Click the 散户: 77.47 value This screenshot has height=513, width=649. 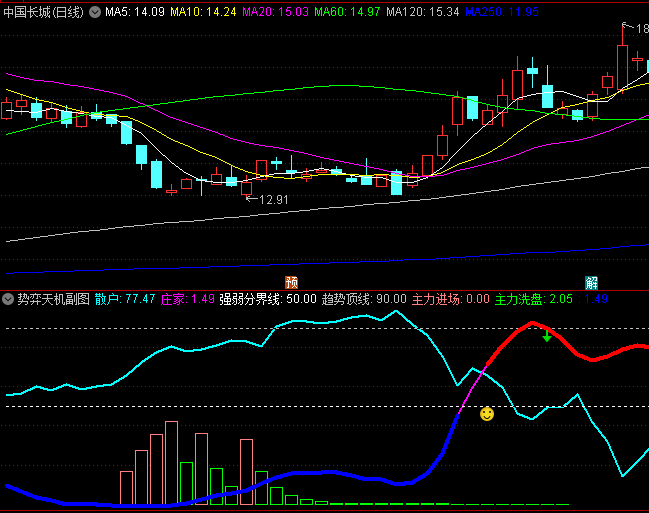point(125,299)
